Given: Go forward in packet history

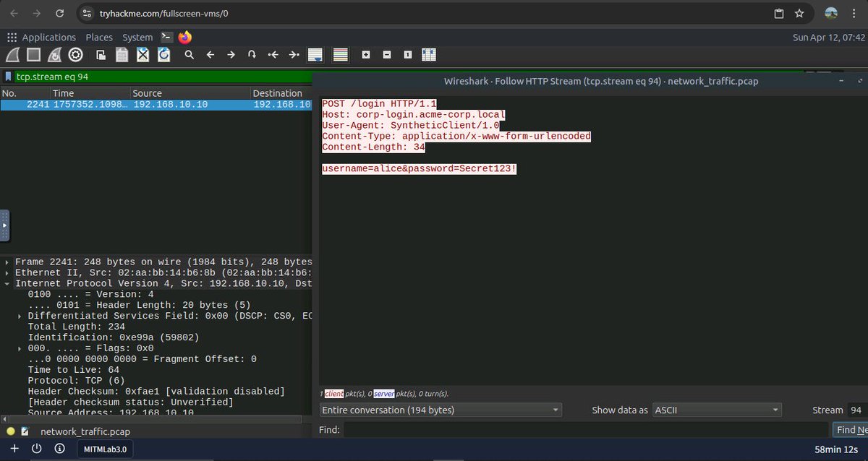Looking at the screenshot, I should (231, 55).
